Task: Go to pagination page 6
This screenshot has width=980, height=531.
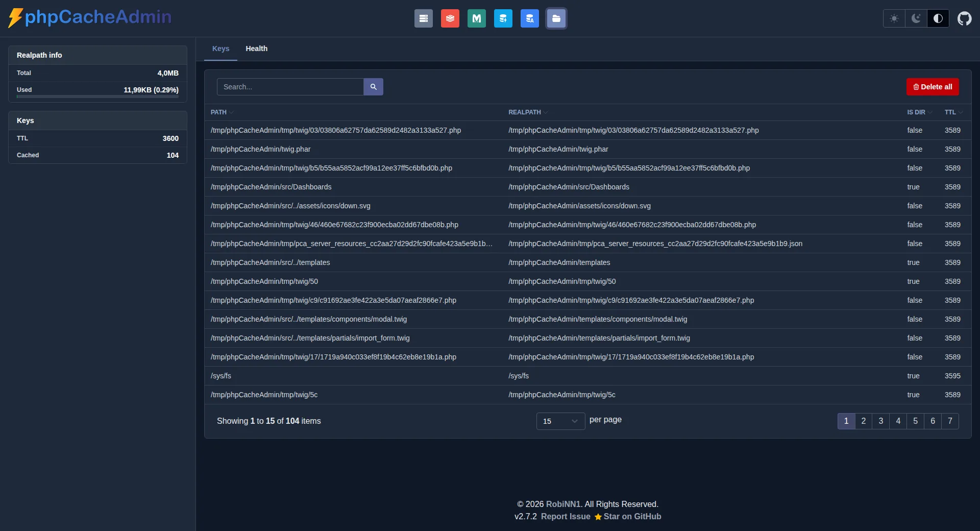Action: [x=933, y=421]
